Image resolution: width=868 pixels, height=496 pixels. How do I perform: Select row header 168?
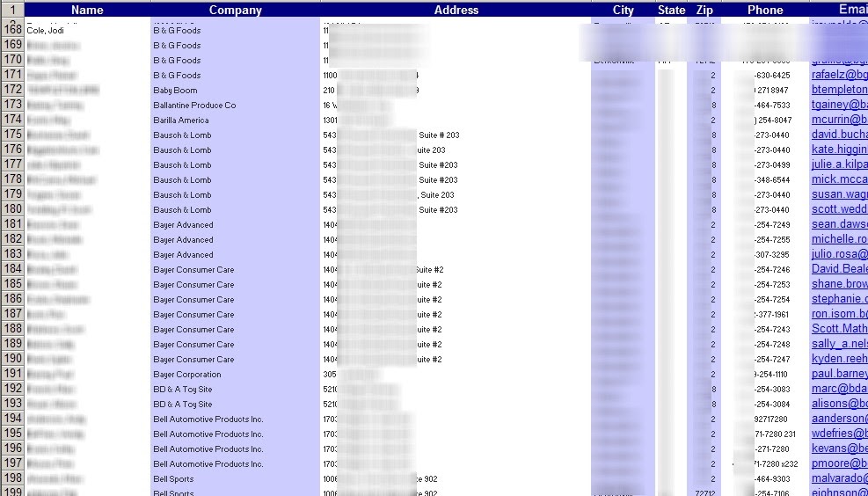12,30
